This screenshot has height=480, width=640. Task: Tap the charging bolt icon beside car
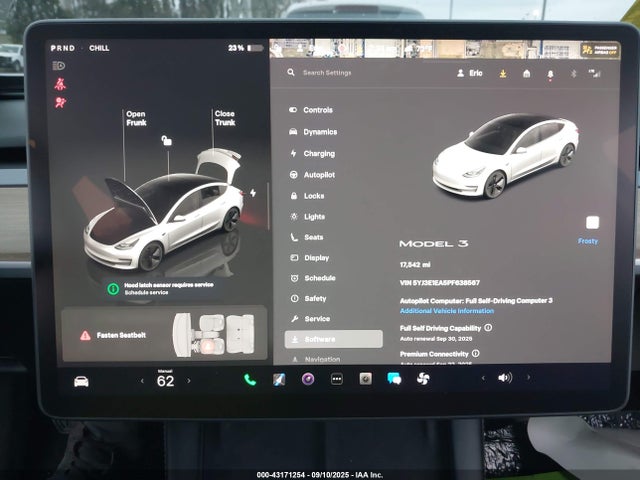pyautogui.click(x=253, y=193)
